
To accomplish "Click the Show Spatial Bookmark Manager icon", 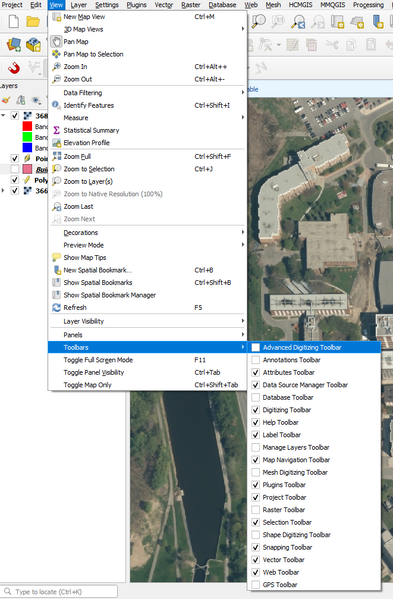I will (56, 295).
